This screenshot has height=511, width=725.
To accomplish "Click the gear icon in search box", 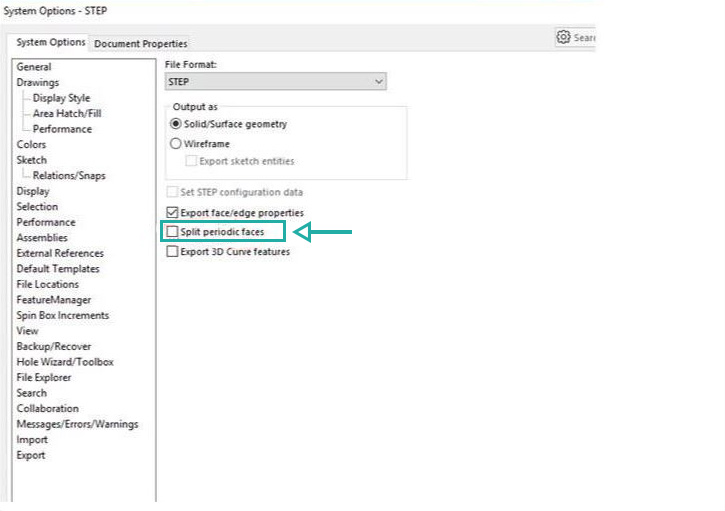I will tap(564, 37).
